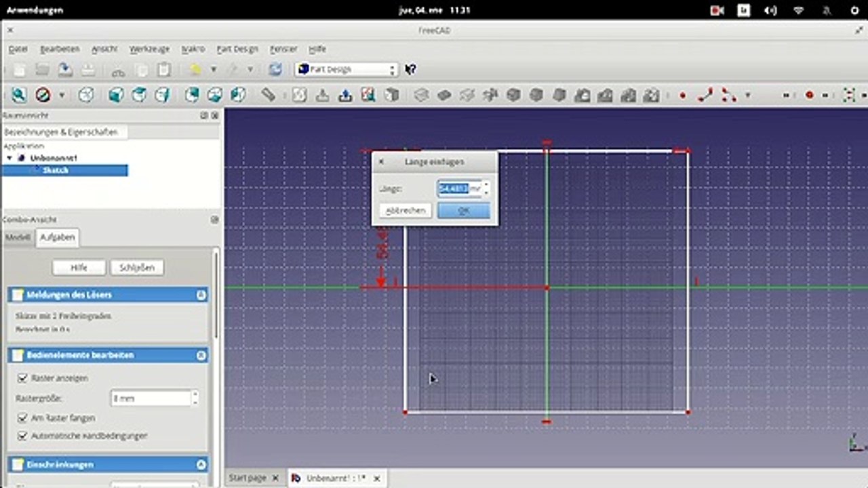868x488 pixels.
Task: Click the download-arrow sketch toolbar icon
Action: point(323,95)
